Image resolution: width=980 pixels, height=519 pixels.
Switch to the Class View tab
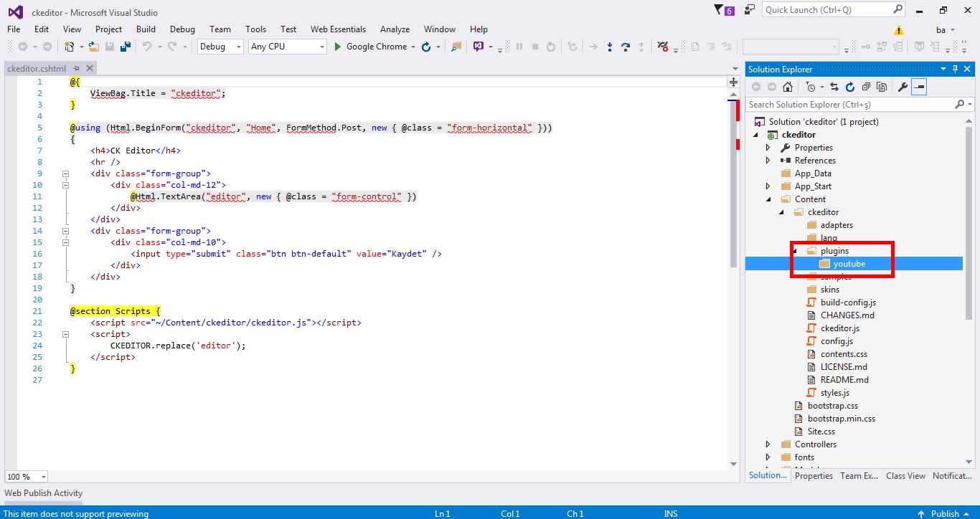tap(905, 475)
